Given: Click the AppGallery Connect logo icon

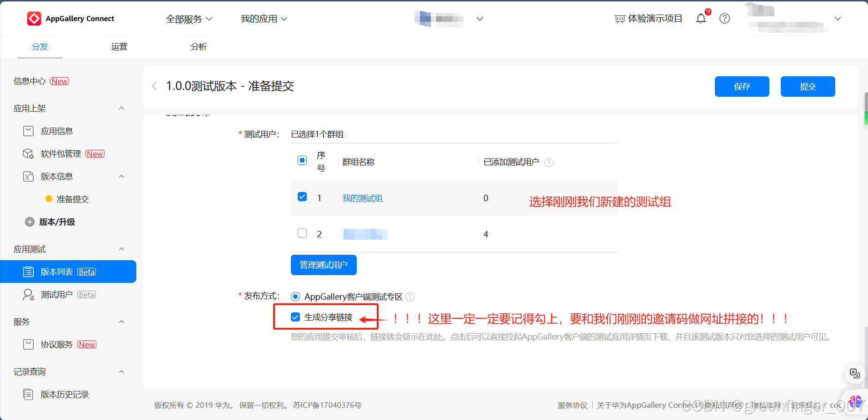Looking at the screenshot, I should [34, 19].
